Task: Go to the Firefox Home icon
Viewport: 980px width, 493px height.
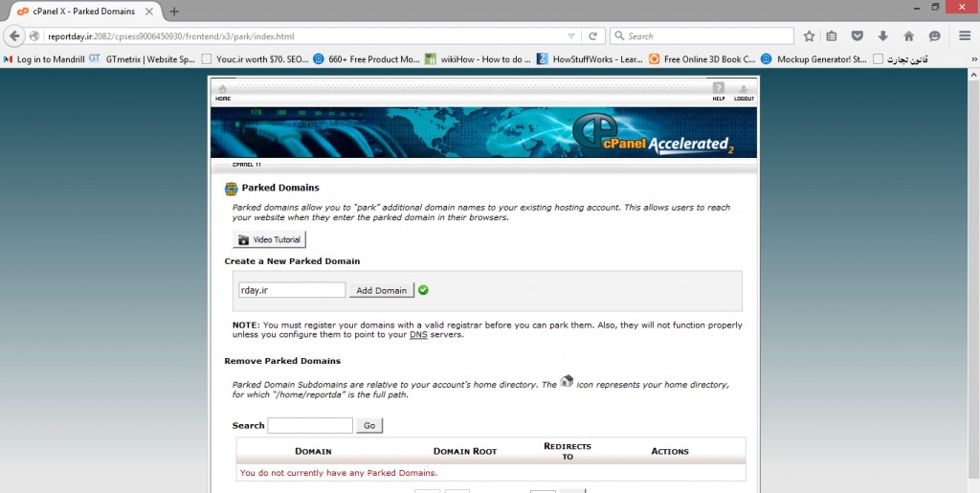Action: point(908,36)
